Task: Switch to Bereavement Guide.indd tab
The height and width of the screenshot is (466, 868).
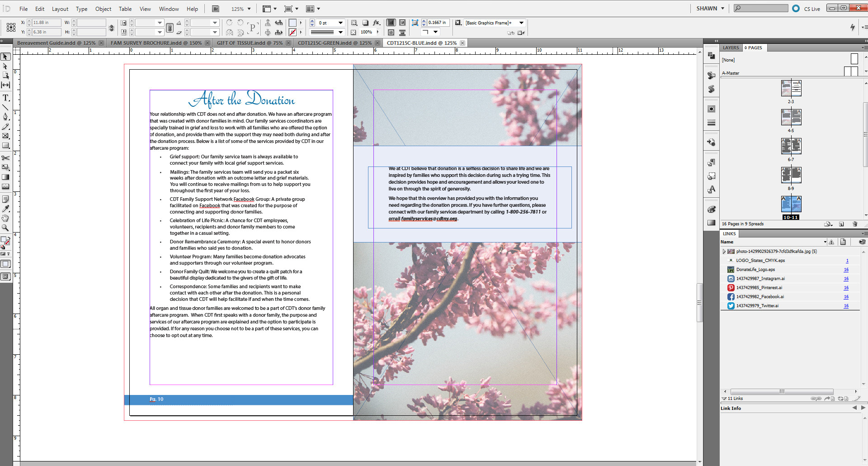Action: [57, 43]
